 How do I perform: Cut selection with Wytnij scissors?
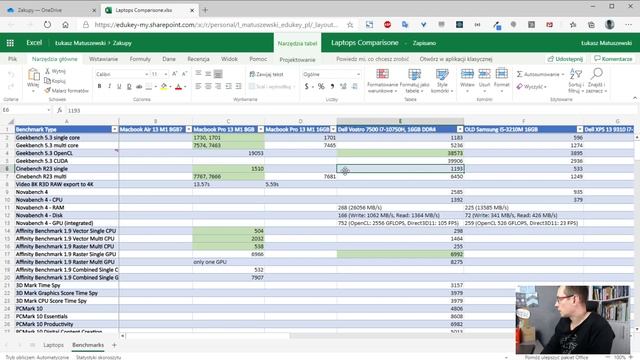tap(56, 71)
